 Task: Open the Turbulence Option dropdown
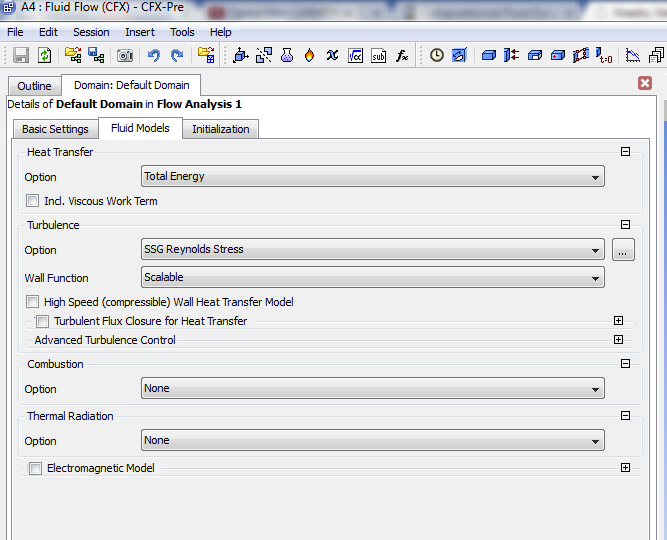[373, 249]
